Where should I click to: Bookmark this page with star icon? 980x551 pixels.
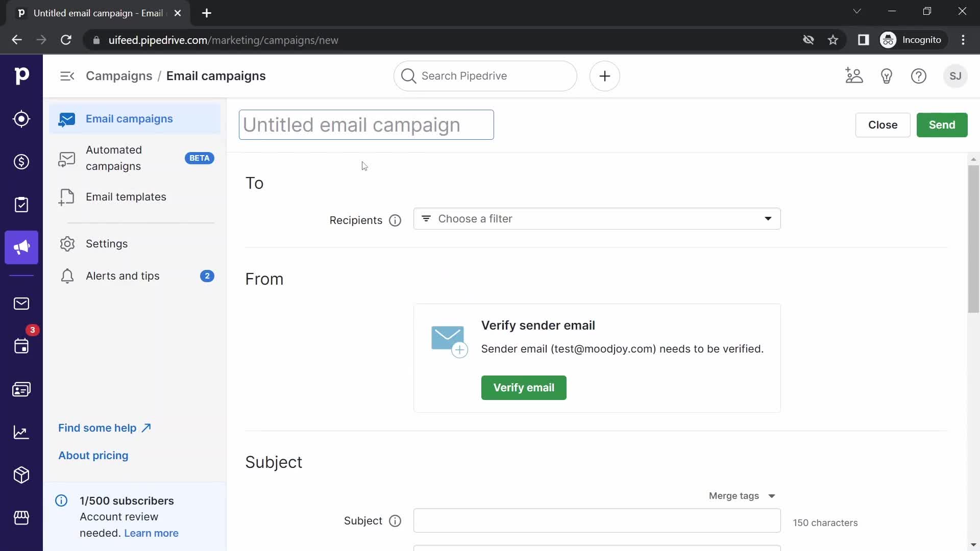coord(833,40)
